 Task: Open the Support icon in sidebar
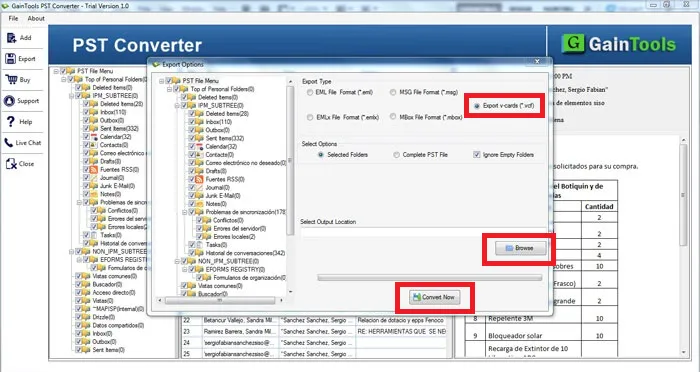[x=9, y=100]
